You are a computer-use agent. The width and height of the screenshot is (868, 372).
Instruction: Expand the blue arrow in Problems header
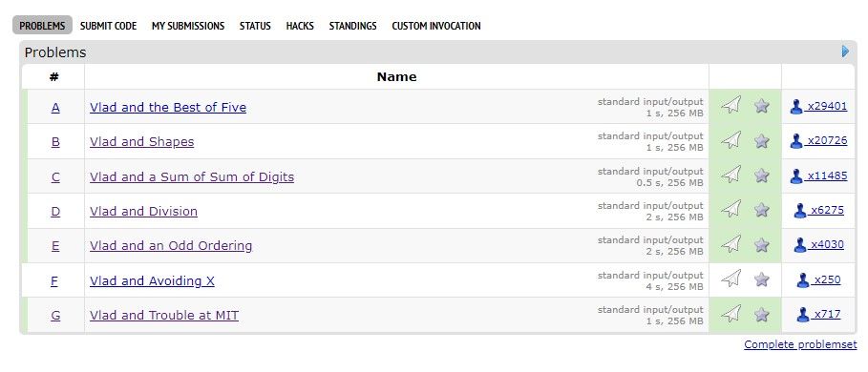[x=845, y=52]
